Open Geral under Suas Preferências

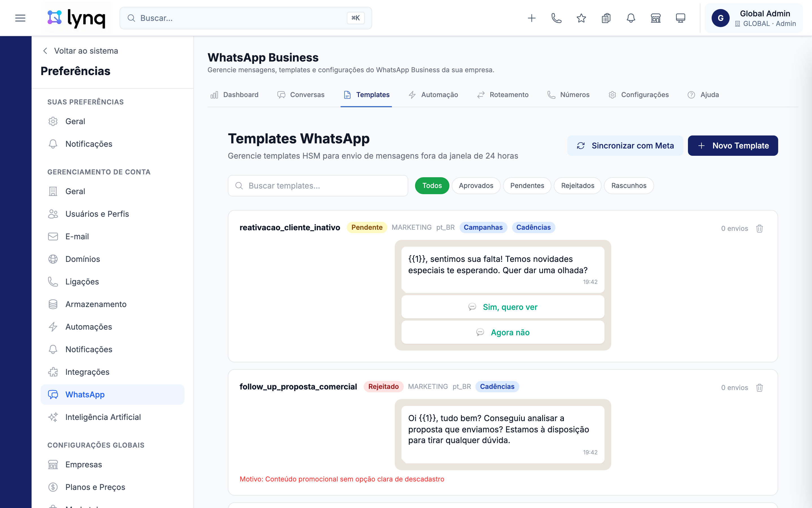[112, 121]
